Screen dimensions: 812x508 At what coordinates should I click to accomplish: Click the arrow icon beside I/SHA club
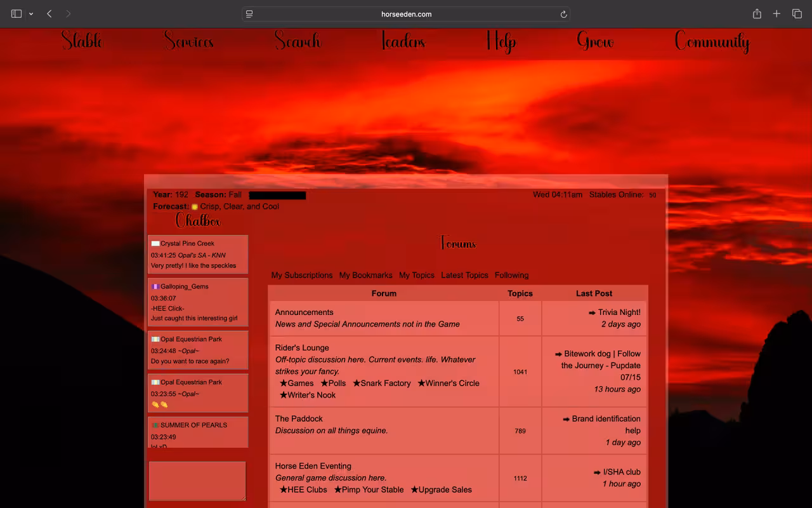coord(597,472)
